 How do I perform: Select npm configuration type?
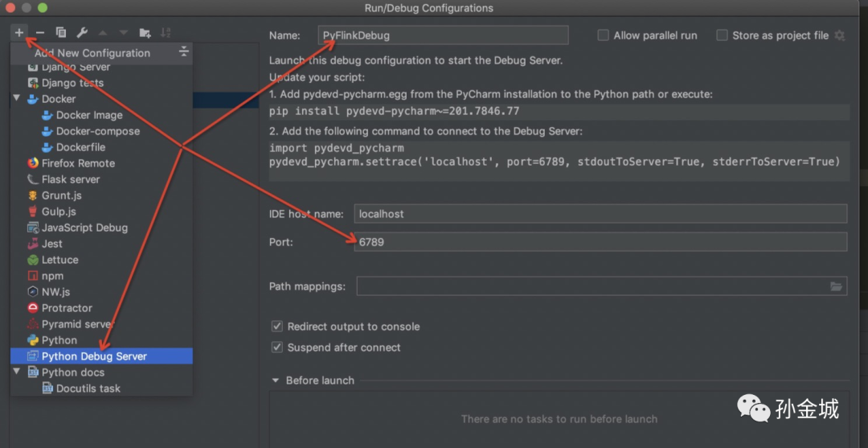(101, 276)
